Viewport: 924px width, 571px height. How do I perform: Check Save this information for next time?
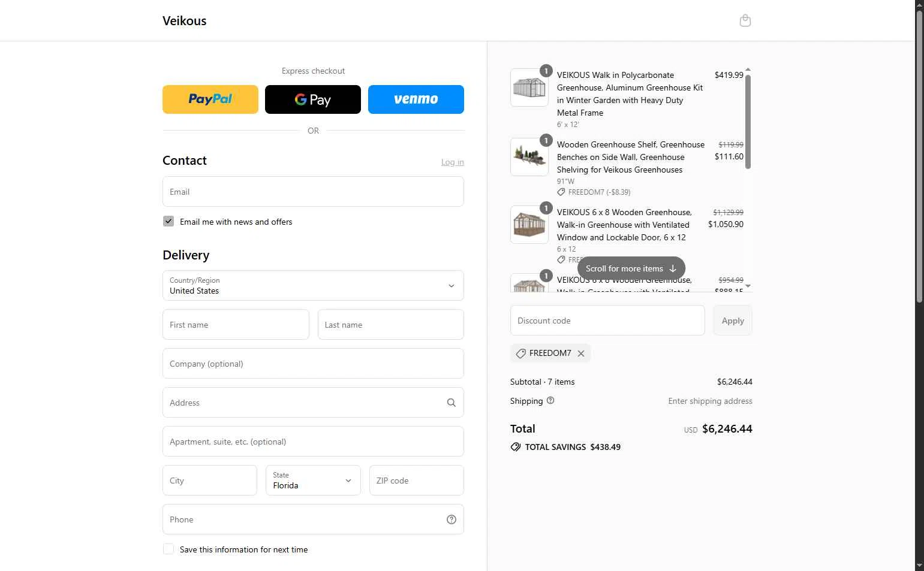(x=168, y=549)
